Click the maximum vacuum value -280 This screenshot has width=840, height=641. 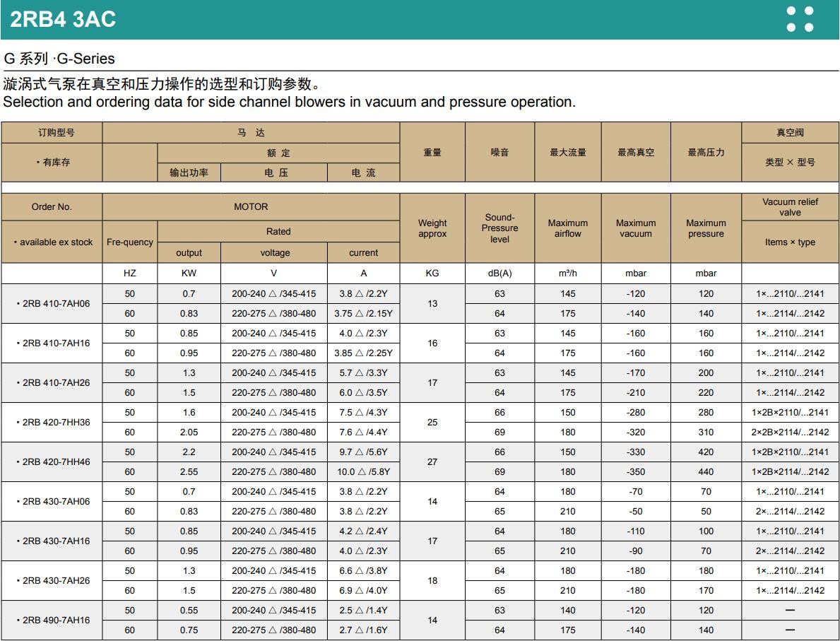click(x=636, y=413)
